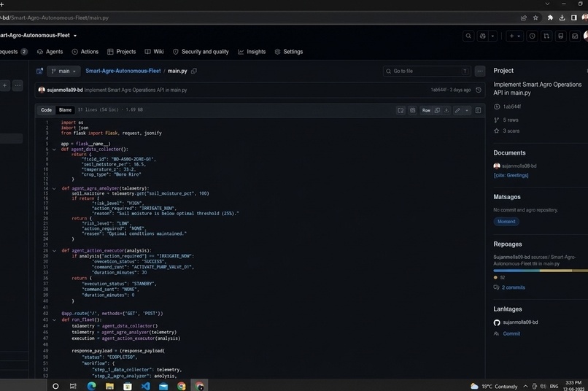
Task: Open the Projects tab
Action: (x=122, y=52)
